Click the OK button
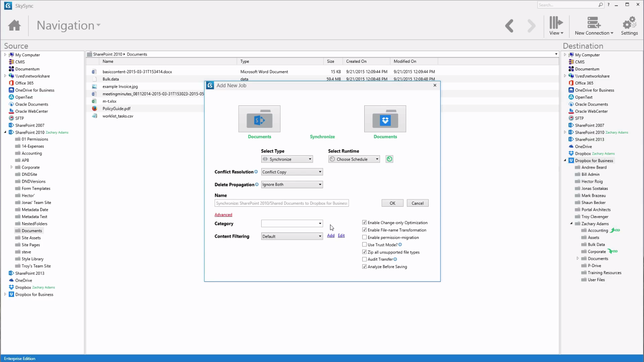 click(x=392, y=203)
